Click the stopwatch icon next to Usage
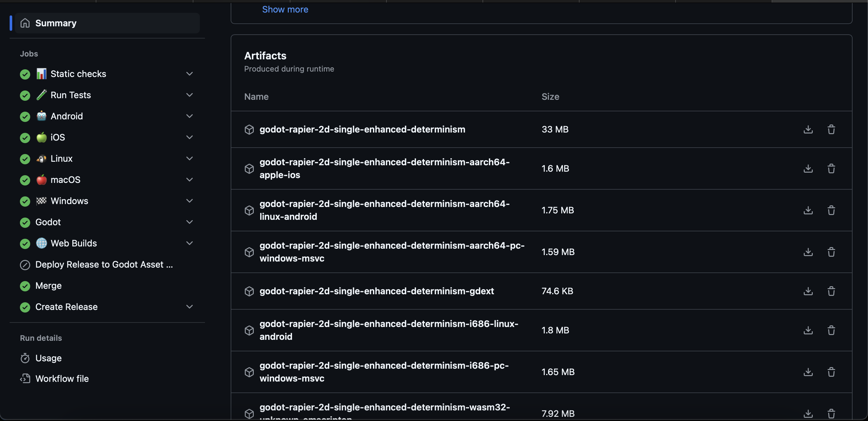The height and width of the screenshot is (421, 868). (25, 358)
